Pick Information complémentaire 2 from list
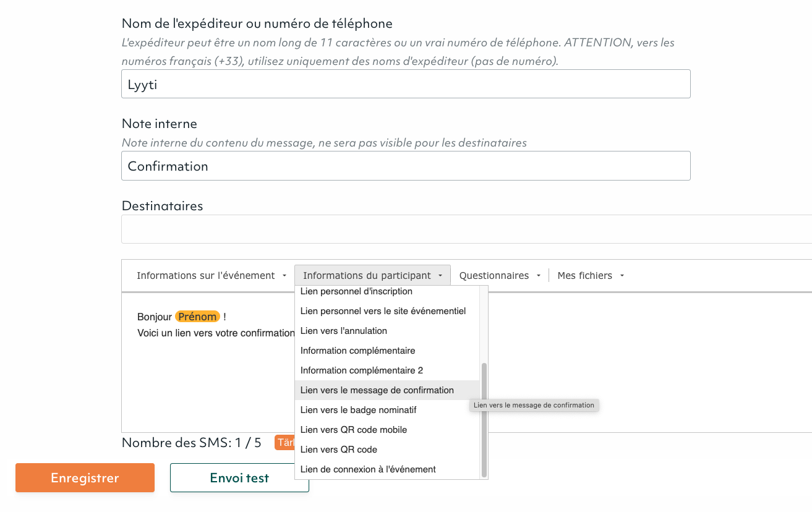Screen dimensions: 812x512 (362, 370)
